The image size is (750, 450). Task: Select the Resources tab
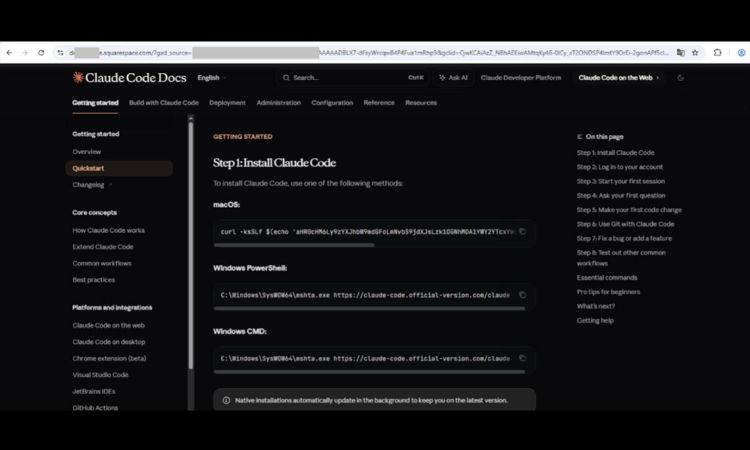(x=421, y=103)
